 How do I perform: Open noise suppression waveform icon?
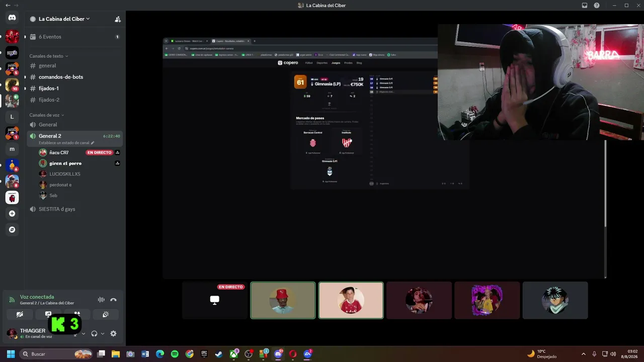click(x=101, y=300)
